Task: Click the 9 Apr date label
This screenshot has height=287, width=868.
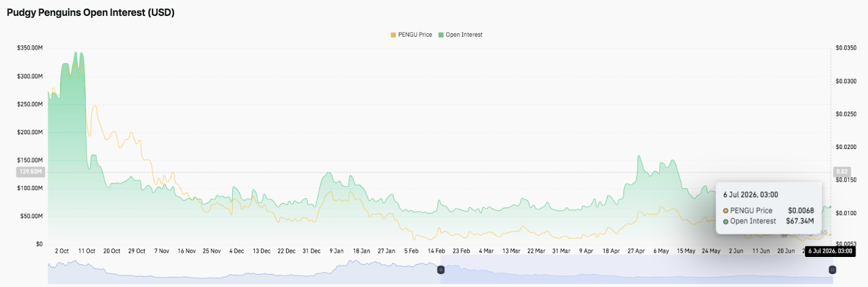Action: click(586, 251)
